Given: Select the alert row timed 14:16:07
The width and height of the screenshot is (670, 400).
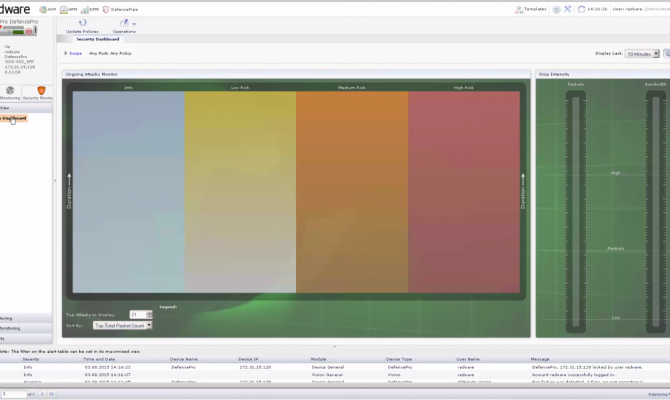Looking at the screenshot, I should [335, 375].
